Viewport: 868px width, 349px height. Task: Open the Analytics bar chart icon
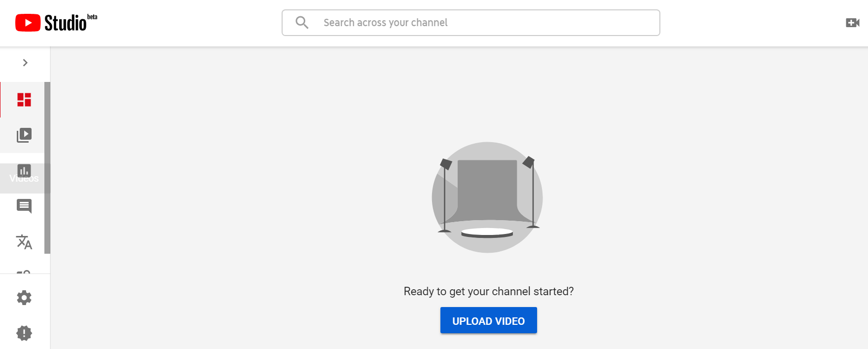pos(24,171)
